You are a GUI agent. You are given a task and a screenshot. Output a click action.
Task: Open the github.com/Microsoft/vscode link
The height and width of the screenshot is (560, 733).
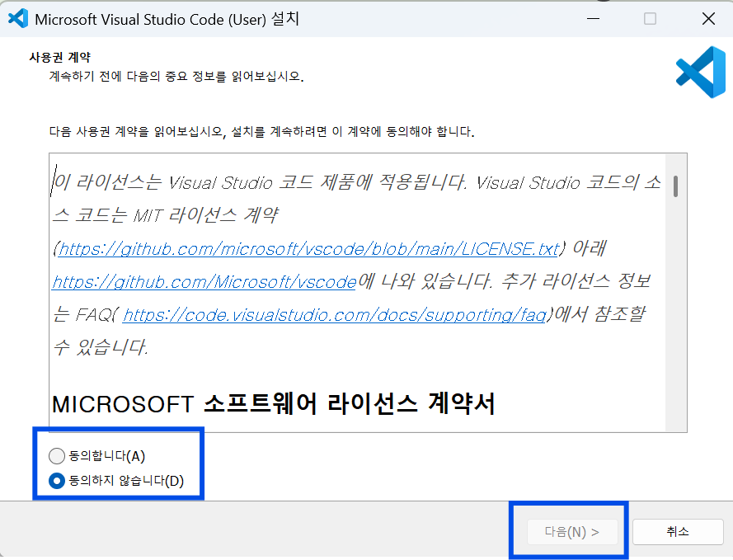coord(204,282)
